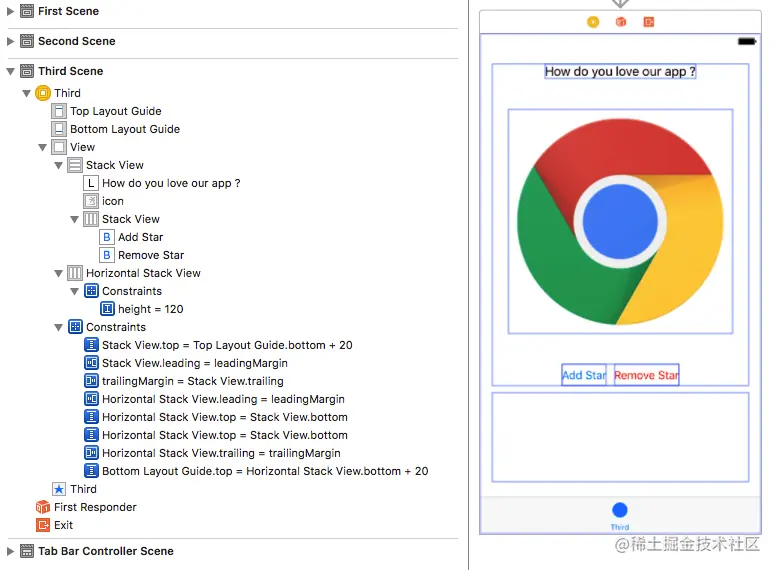Select the Remove Star item in outline
Image resolution: width=777 pixels, height=570 pixels.
point(150,255)
